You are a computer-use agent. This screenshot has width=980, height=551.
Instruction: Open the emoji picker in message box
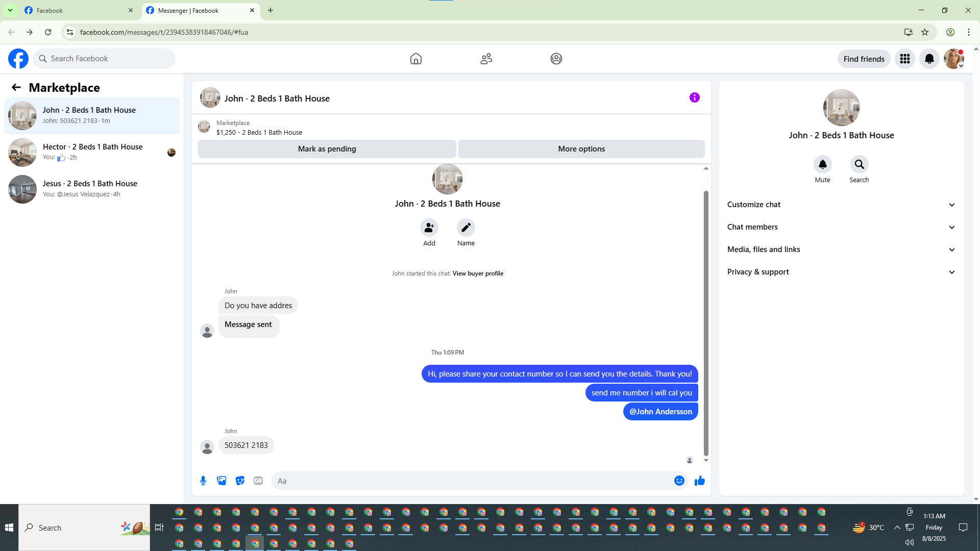tap(679, 481)
